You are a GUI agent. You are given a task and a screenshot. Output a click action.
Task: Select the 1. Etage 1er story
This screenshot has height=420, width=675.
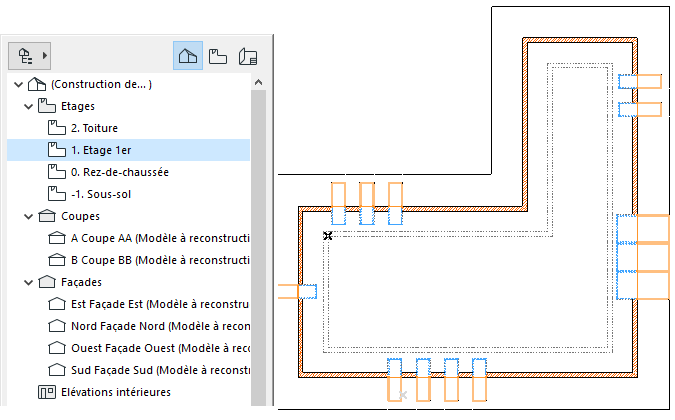pos(128,150)
